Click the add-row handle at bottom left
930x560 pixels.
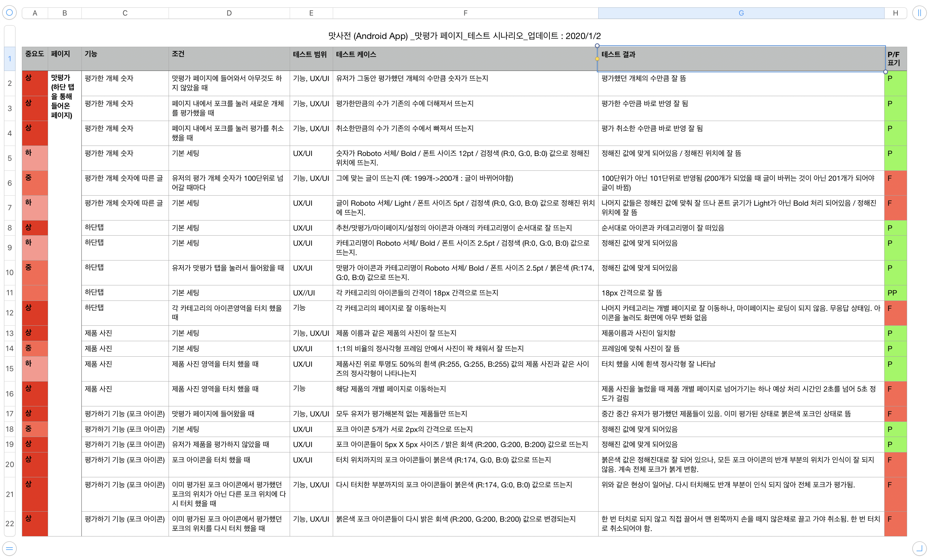click(x=9, y=548)
